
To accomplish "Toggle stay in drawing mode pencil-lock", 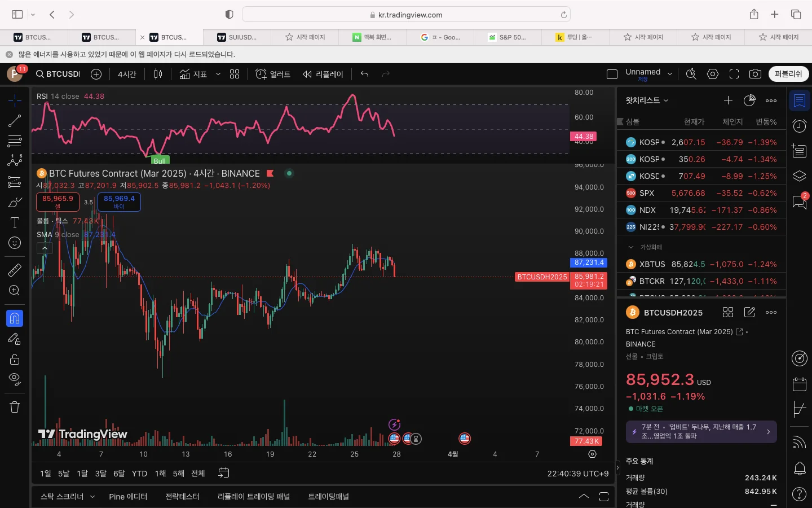I will coord(15,339).
